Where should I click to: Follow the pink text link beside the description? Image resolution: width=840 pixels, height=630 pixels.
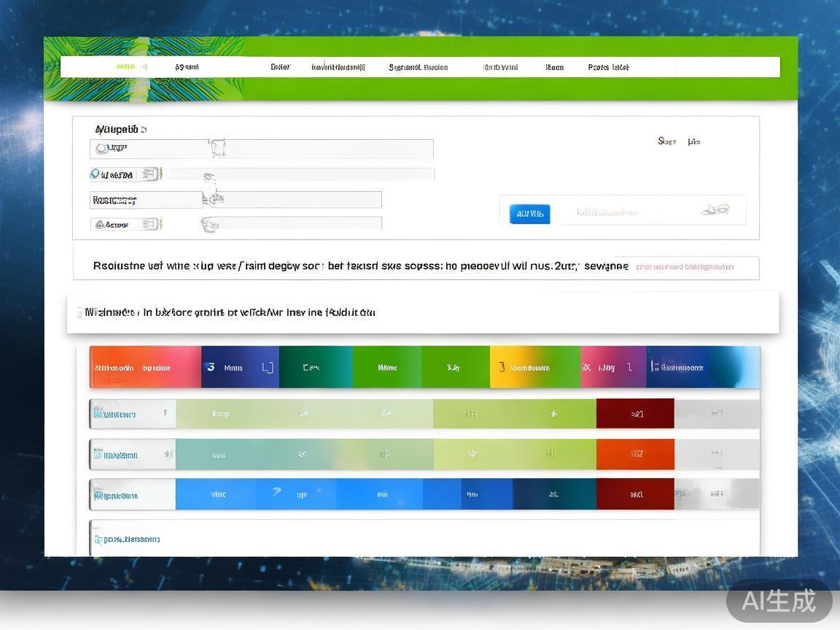[x=684, y=267]
